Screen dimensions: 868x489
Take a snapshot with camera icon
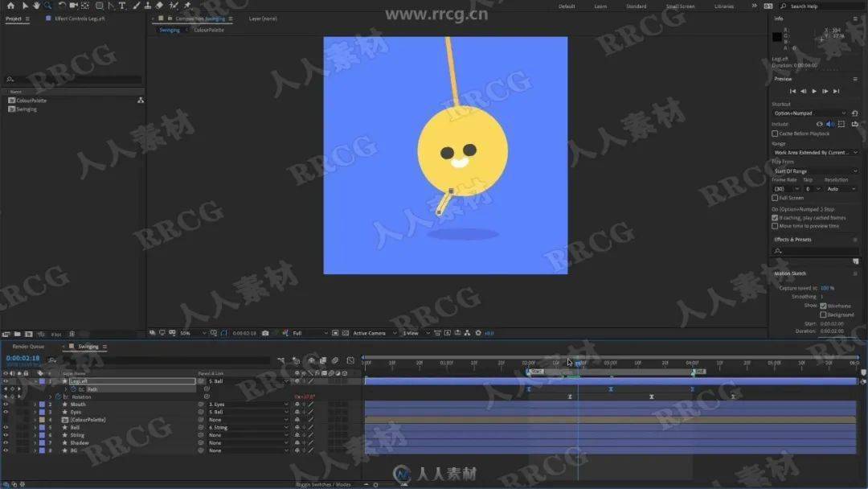point(265,333)
